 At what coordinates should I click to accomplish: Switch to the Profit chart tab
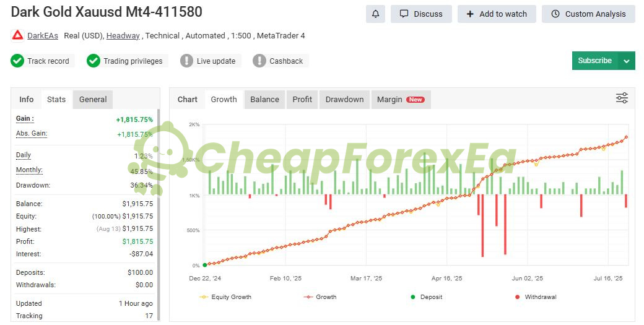tap(302, 99)
